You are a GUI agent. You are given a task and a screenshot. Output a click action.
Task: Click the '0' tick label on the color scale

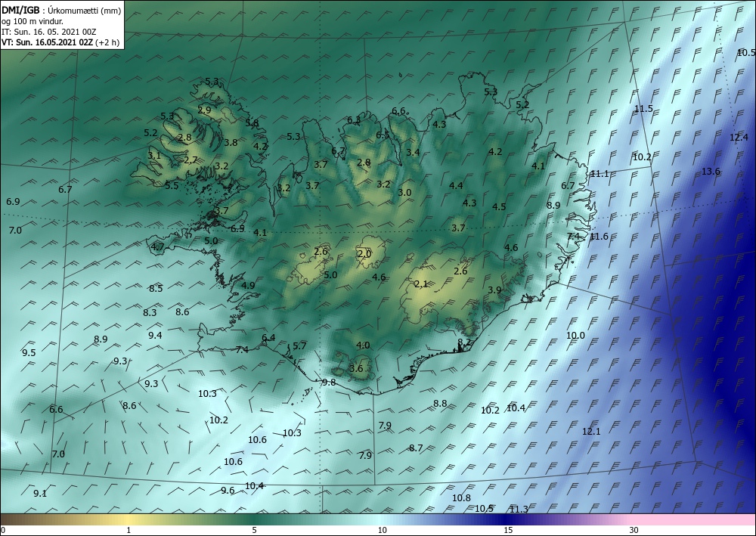[x=3, y=531]
